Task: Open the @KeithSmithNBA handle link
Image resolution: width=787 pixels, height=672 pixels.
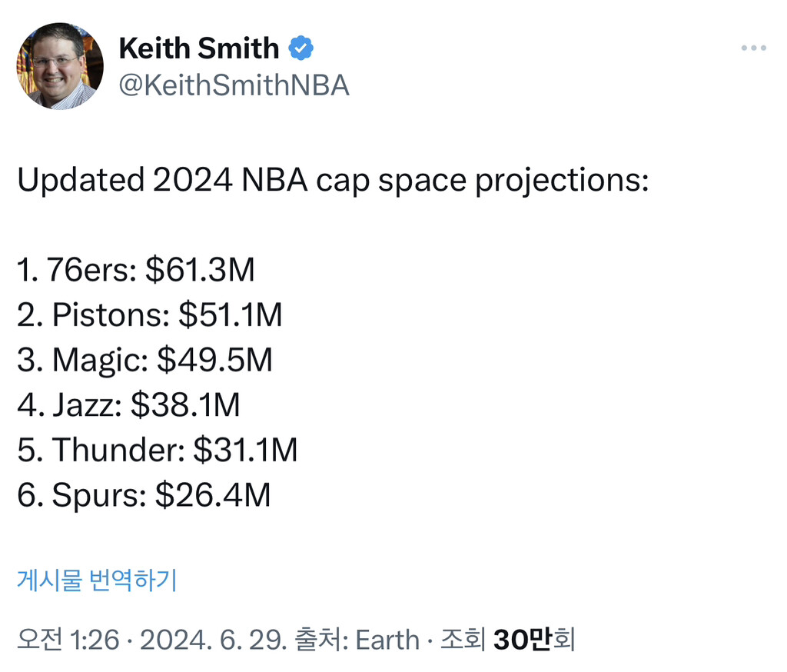Action: (234, 85)
